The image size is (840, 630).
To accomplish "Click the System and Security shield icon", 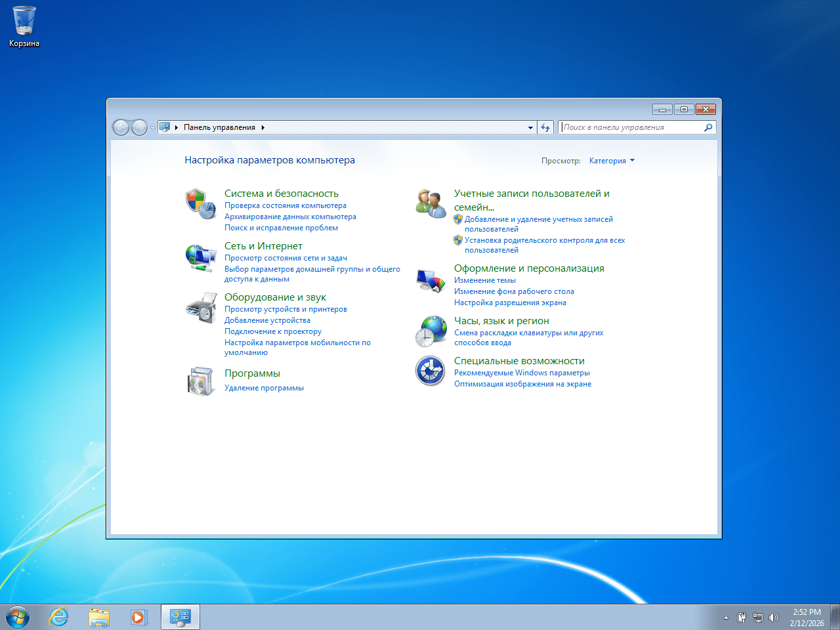I will pos(201,203).
